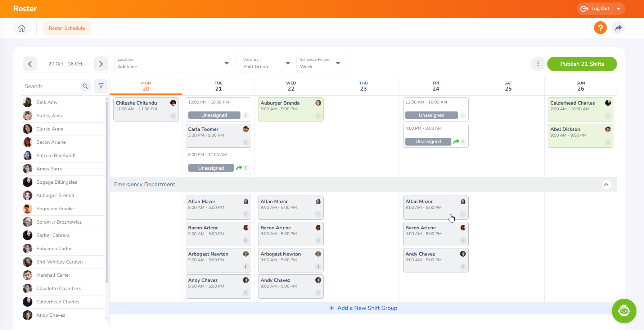Image resolution: width=644 pixels, height=330 pixels.
Task: Click the Publish 21 Shifts button
Action: pos(582,64)
